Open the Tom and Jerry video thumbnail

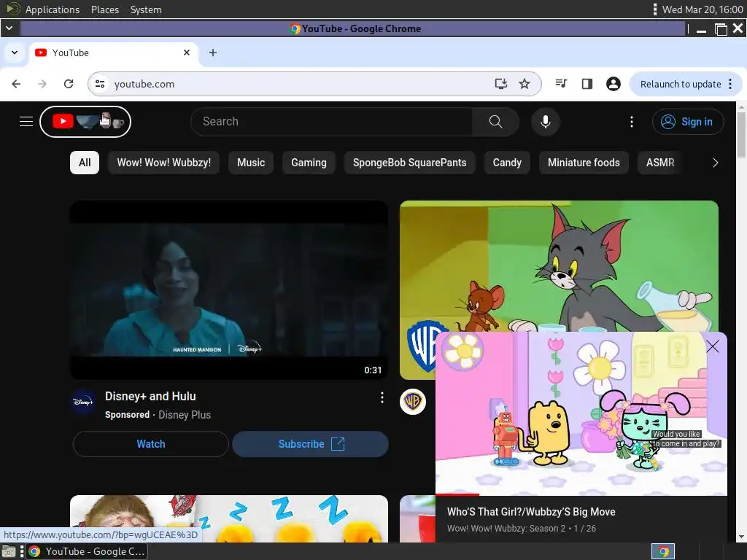pos(559,265)
